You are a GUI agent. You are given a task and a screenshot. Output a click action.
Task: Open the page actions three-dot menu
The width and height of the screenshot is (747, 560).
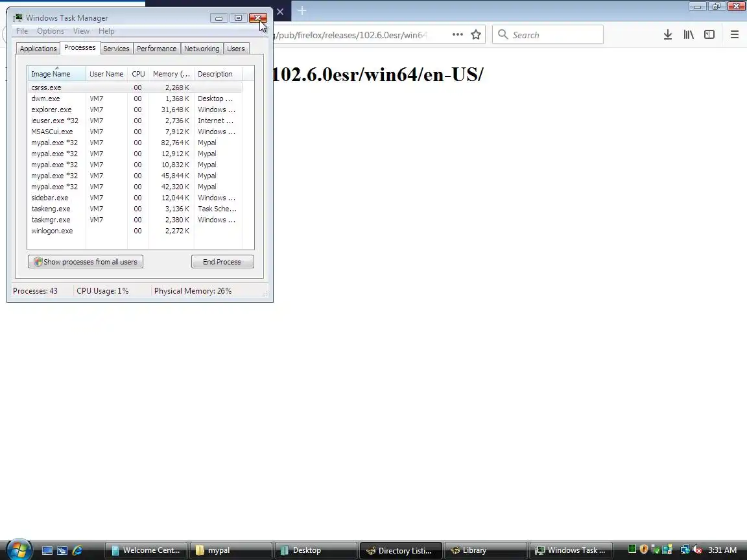point(457,35)
